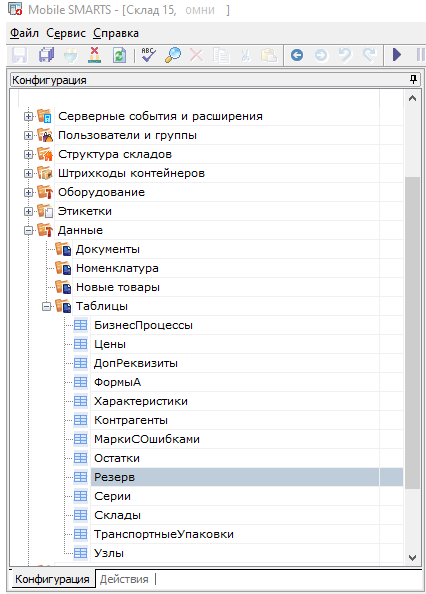Image resolution: width=426 pixels, height=594 pixels.
Task: Click the Undo arrow icon
Action: click(x=345, y=55)
